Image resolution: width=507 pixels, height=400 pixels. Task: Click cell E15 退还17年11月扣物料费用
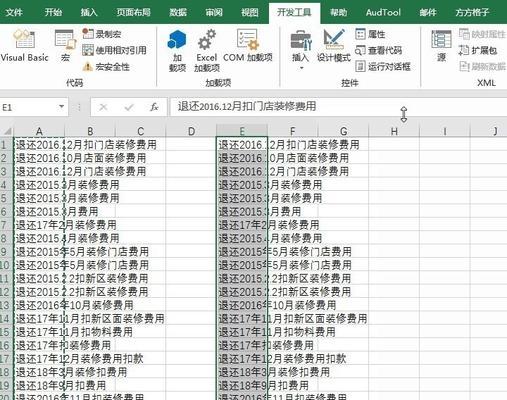coord(242,332)
